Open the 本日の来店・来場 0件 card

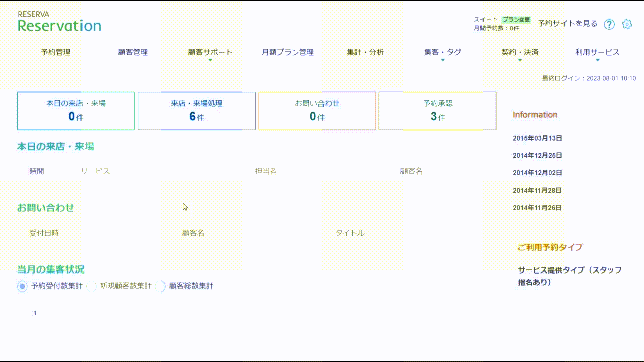76,111
